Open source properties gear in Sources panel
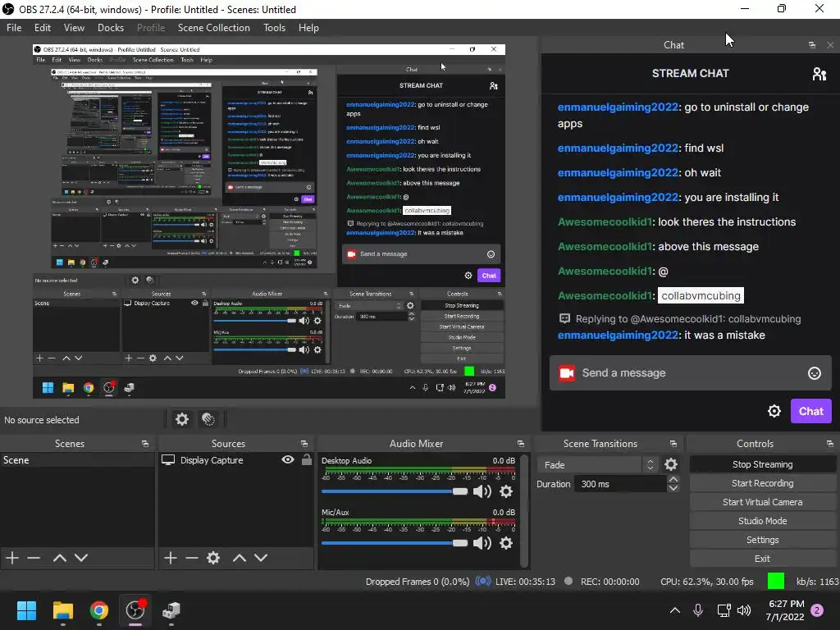The height and width of the screenshot is (630, 840). [213, 558]
